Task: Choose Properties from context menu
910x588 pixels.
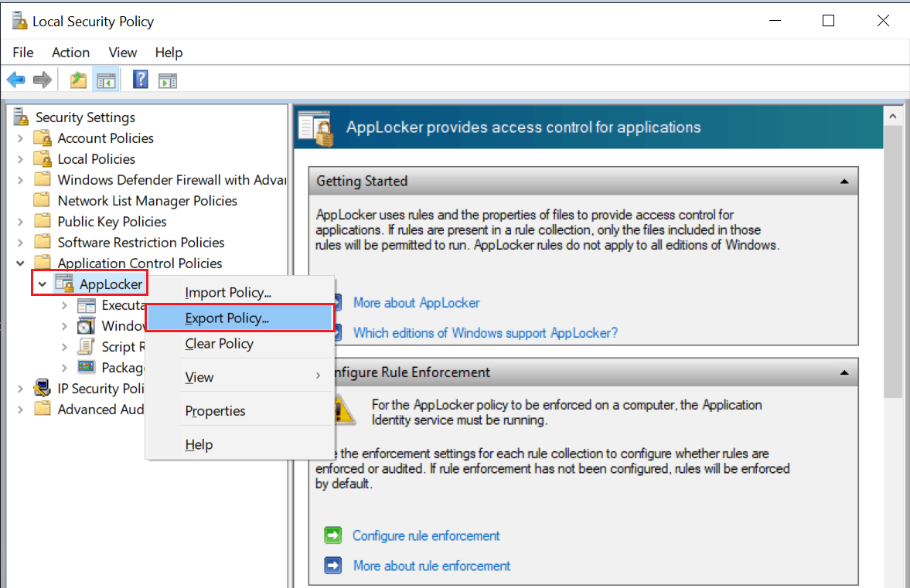Action: pyautogui.click(x=240, y=410)
